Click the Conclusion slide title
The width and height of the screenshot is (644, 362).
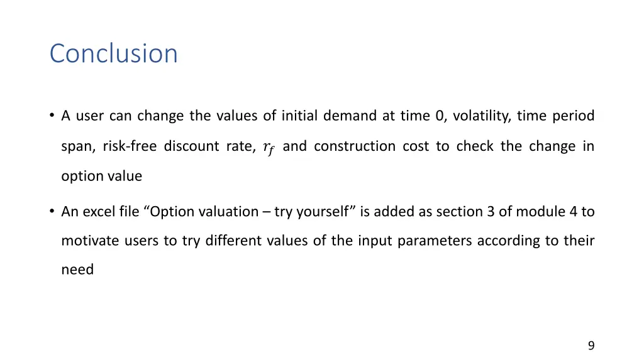[x=114, y=53]
